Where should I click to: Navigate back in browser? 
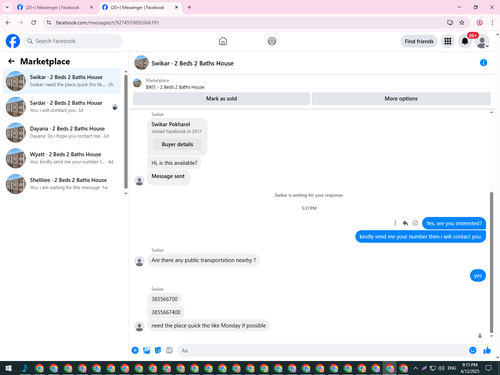[8, 22]
